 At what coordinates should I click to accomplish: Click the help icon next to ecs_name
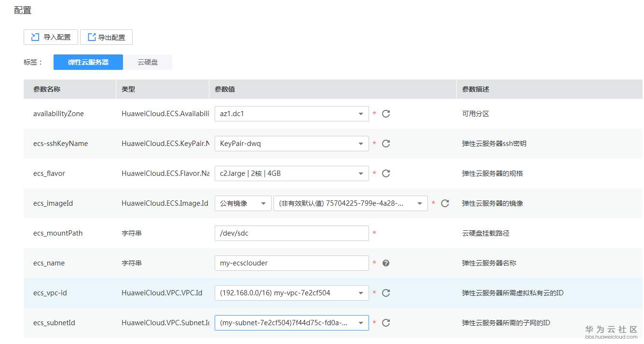(x=386, y=263)
